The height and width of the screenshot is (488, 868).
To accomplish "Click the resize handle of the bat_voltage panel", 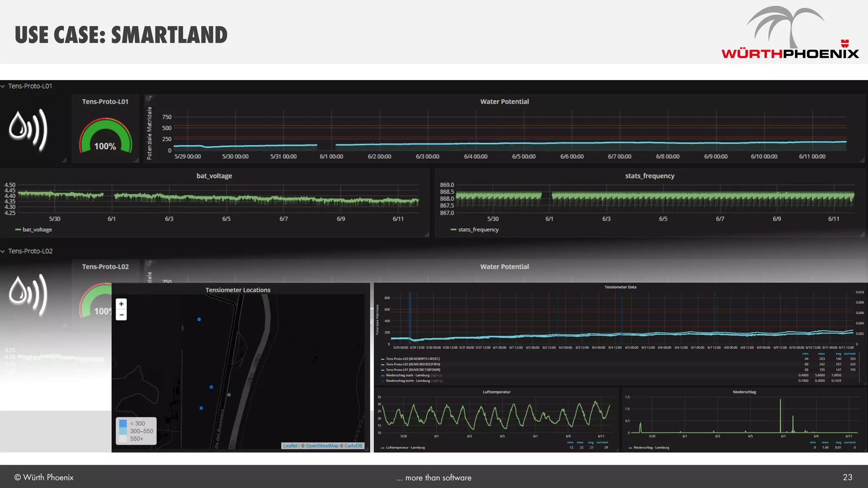I will click(426, 234).
